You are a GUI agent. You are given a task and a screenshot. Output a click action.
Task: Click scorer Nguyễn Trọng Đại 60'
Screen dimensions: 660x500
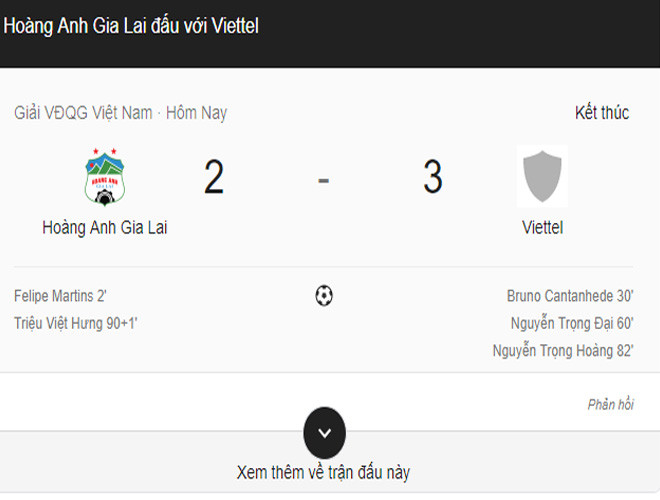(572, 323)
